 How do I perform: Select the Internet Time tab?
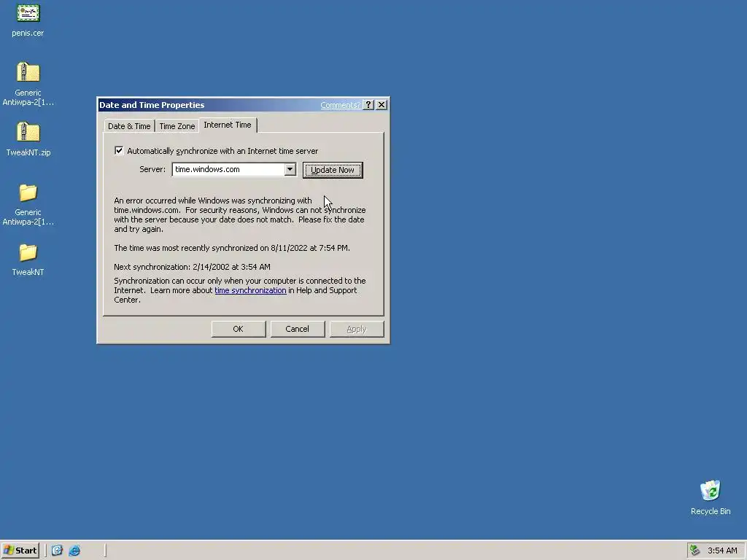(228, 125)
